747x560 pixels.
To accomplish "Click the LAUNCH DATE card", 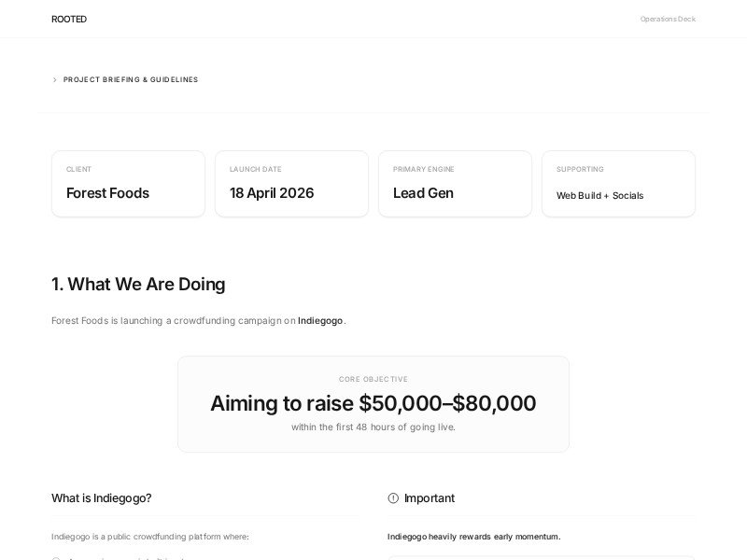I will click(x=291, y=183).
